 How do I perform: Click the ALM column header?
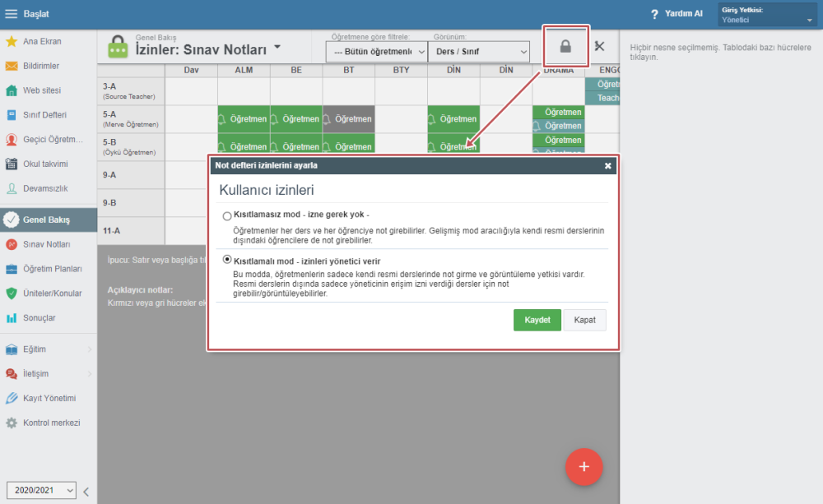point(244,70)
